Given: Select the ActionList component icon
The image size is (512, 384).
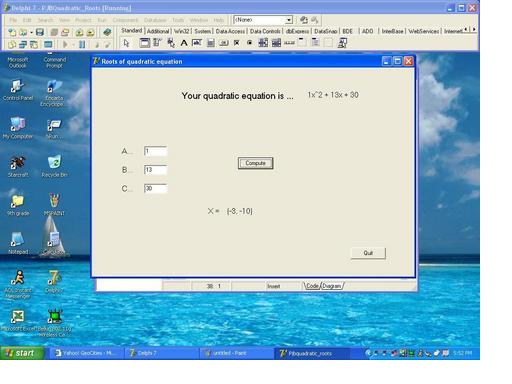Looking at the screenshot, I should pyautogui.click(x=342, y=43).
